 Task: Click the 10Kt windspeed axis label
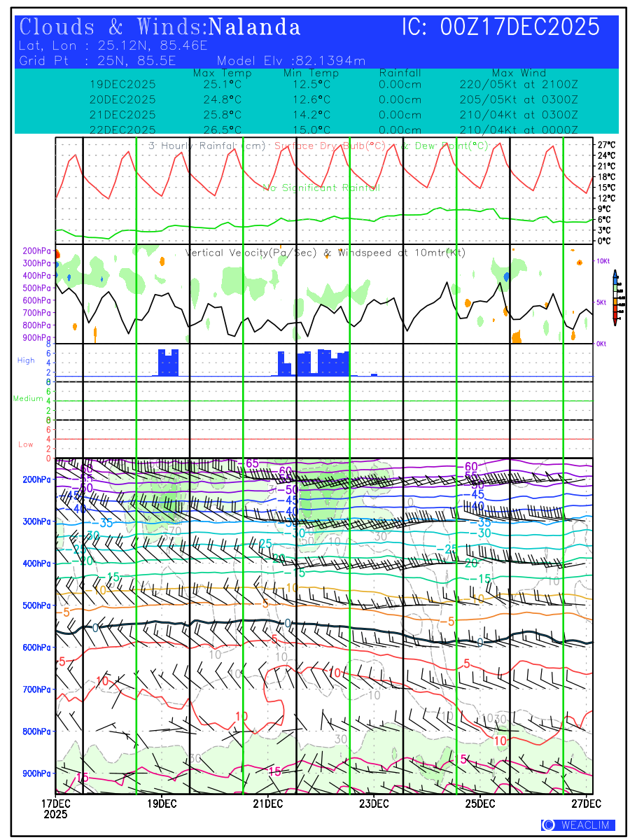603,260
